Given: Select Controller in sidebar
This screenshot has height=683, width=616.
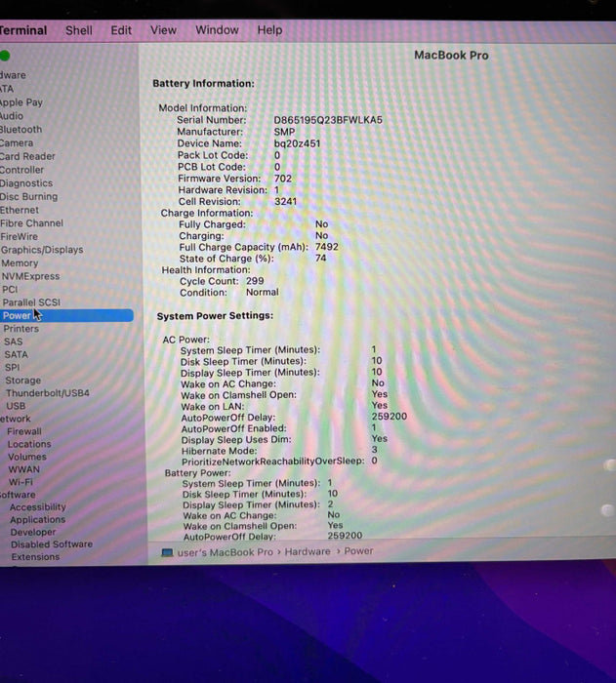Looking at the screenshot, I should coord(21,170).
